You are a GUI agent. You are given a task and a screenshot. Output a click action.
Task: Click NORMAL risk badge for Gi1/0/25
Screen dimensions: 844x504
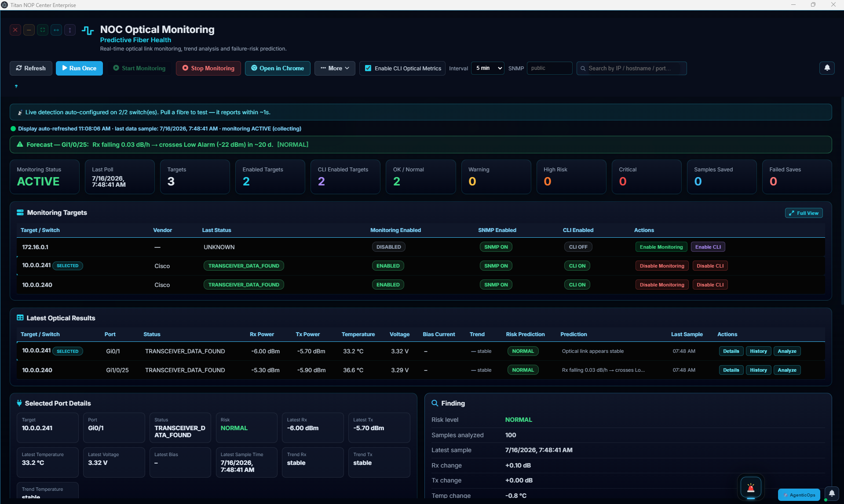(x=523, y=370)
